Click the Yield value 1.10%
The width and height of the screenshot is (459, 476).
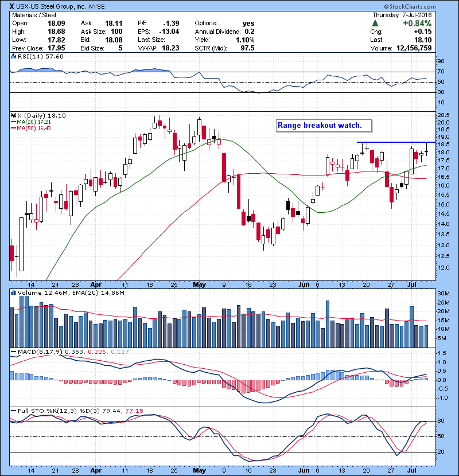tap(245, 40)
